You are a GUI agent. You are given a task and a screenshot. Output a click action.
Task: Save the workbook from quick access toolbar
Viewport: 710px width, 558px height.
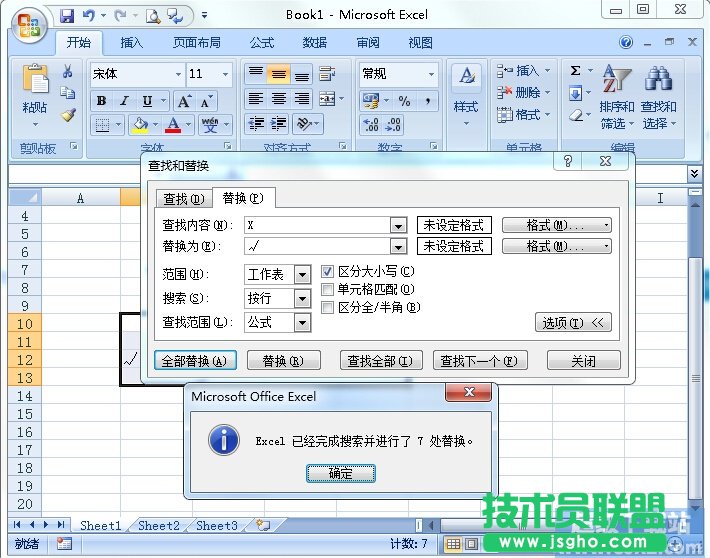coord(67,16)
